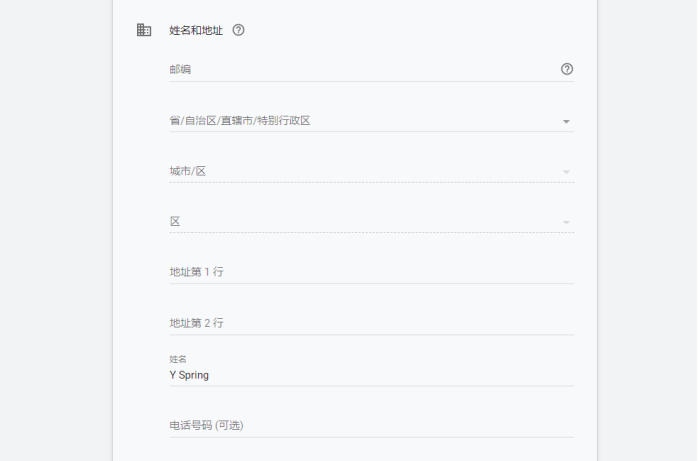The height and width of the screenshot is (461, 698).
Task: Click the 省/自治区/直辖市/特别行政区 placeholder label
Action: pyautogui.click(x=240, y=121)
